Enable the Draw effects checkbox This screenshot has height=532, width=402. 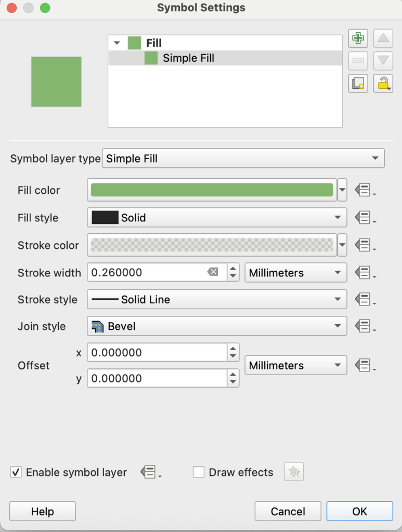(x=199, y=472)
